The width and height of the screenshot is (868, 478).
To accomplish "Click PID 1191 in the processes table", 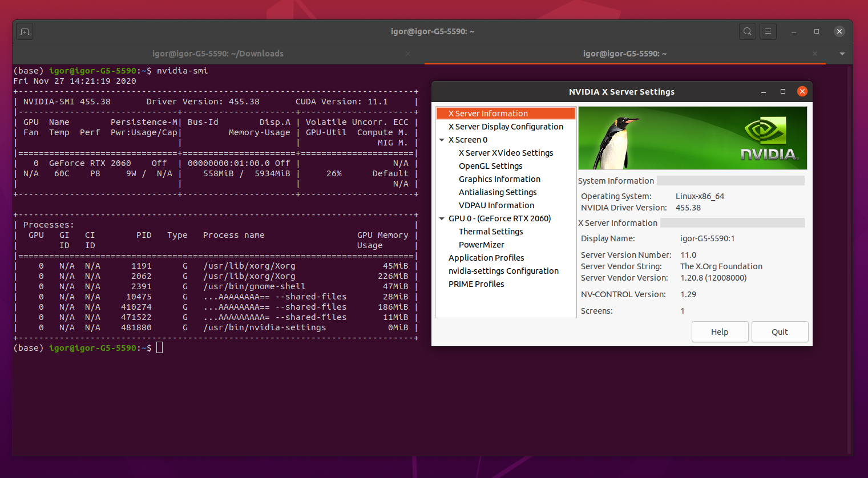I will click(x=142, y=266).
